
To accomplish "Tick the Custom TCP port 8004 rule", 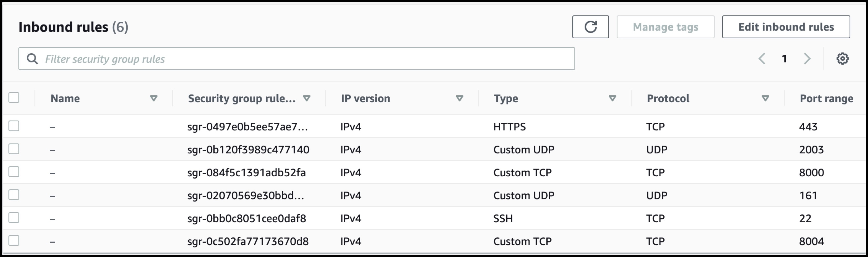I will 14,240.
